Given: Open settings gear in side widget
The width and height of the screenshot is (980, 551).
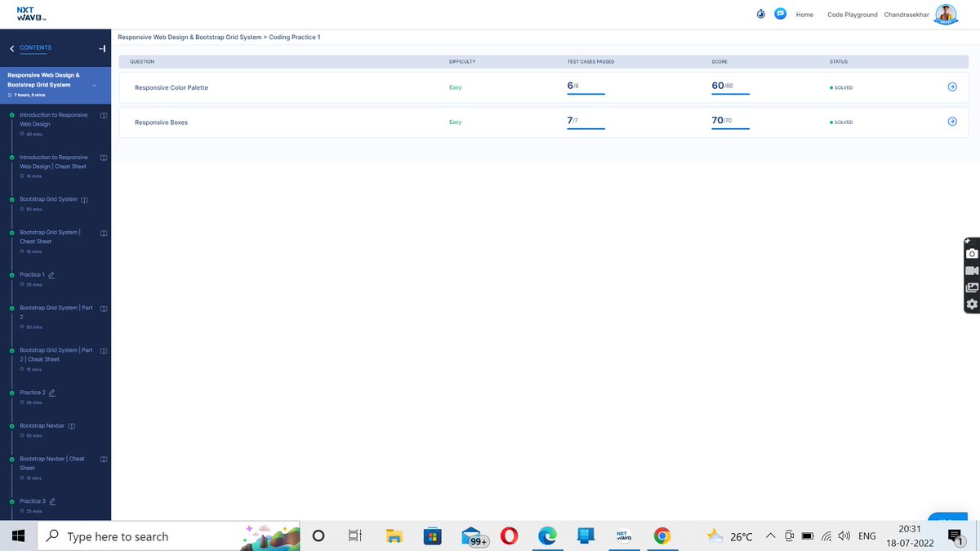Looking at the screenshot, I should click(x=972, y=304).
